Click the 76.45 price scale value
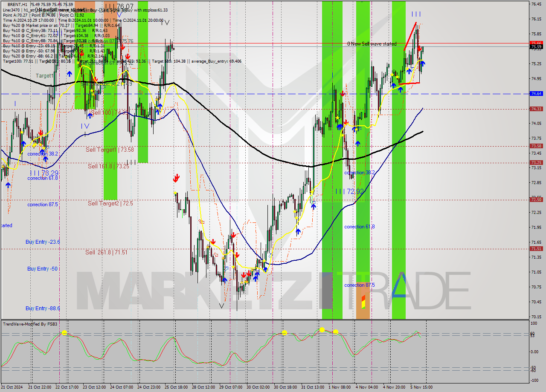546x392 pixels. point(536,4)
